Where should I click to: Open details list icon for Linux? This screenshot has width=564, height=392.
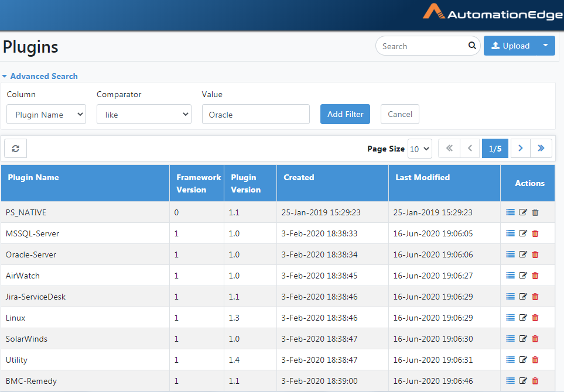pyautogui.click(x=510, y=318)
